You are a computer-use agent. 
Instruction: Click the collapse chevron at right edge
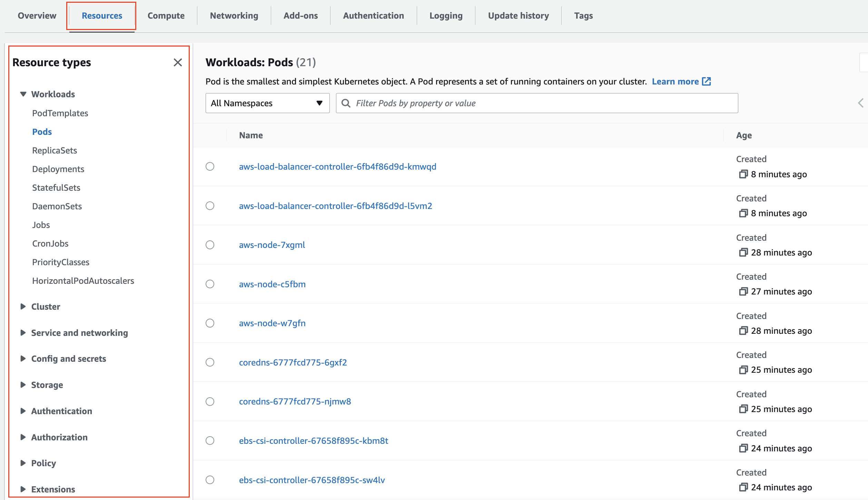pyautogui.click(x=861, y=103)
